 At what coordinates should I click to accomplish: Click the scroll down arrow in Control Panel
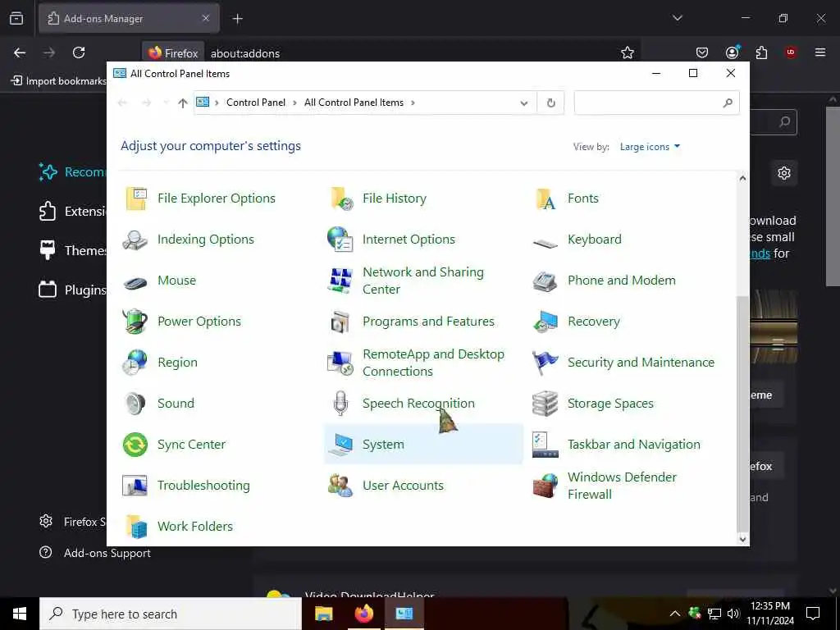(742, 539)
